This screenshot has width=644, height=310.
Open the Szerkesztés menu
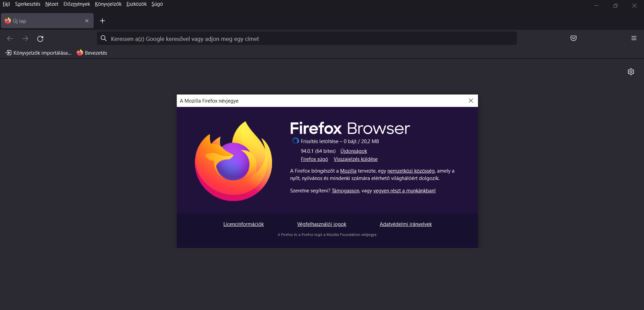tap(28, 4)
